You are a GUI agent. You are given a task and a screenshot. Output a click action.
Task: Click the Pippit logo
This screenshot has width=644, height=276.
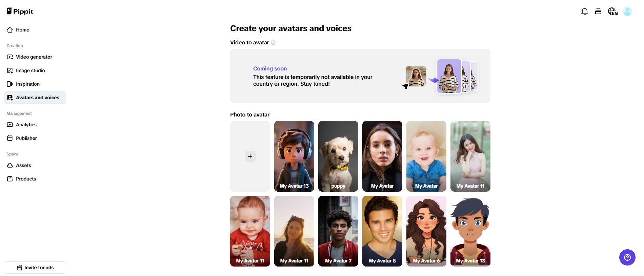pyautogui.click(x=20, y=11)
